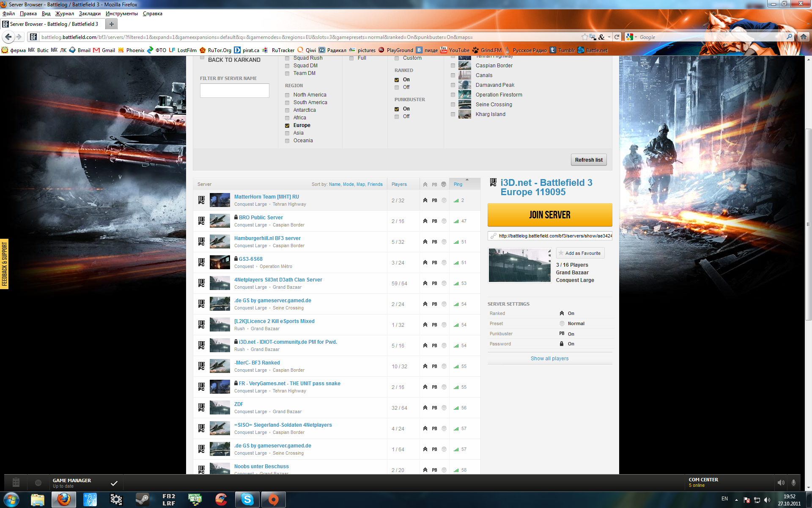Open address bar history dropdown arrow
812x508 pixels.
(x=609, y=37)
